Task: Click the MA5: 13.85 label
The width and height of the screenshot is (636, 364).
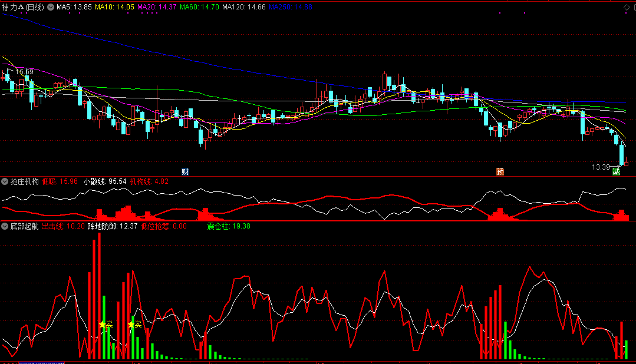Action: coord(74,7)
